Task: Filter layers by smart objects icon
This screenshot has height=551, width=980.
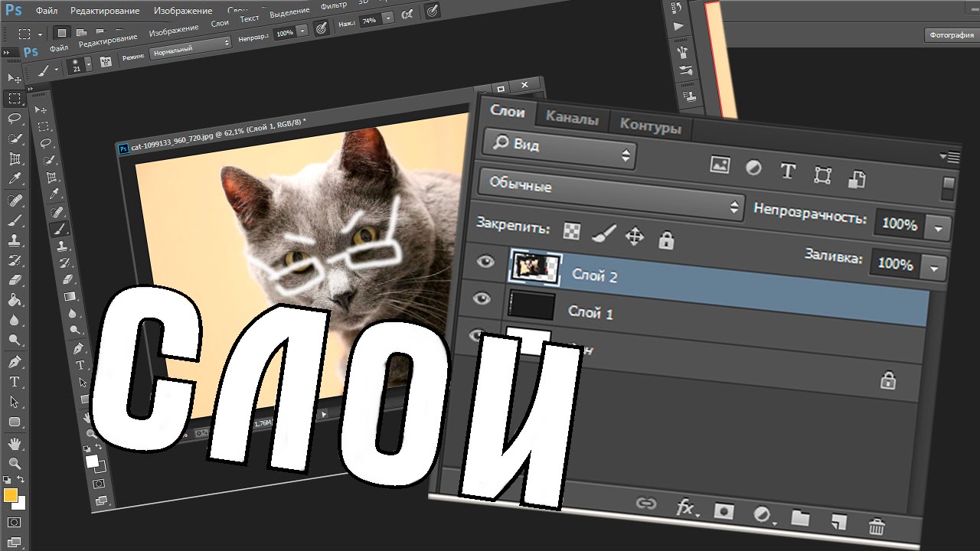Action: pyautogui.click(x=857, y=179)
